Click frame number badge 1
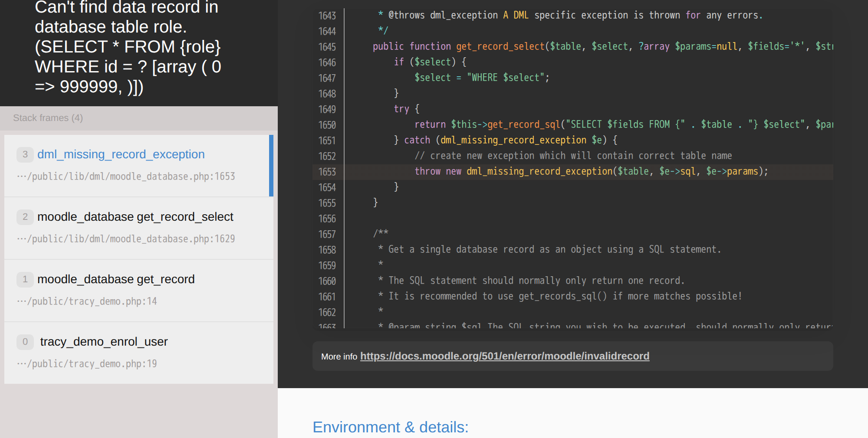 (25, 279)
